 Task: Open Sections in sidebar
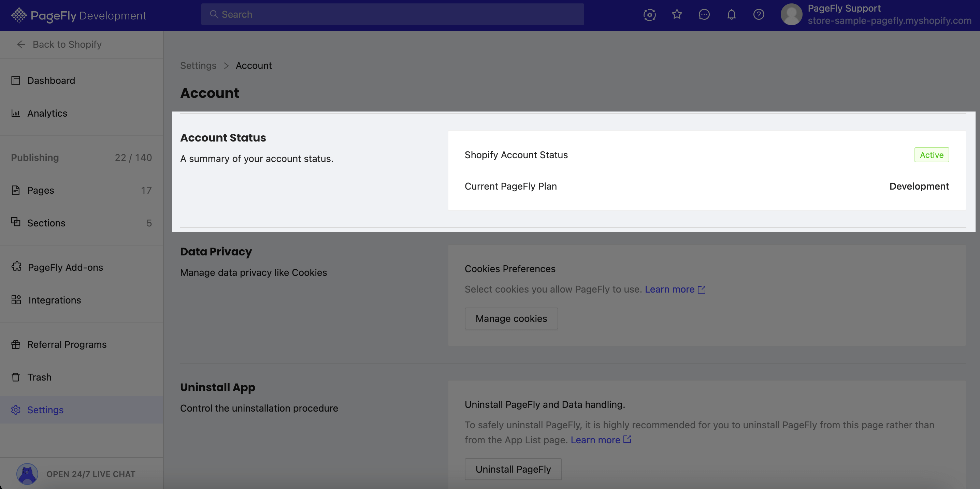point(82,223)
